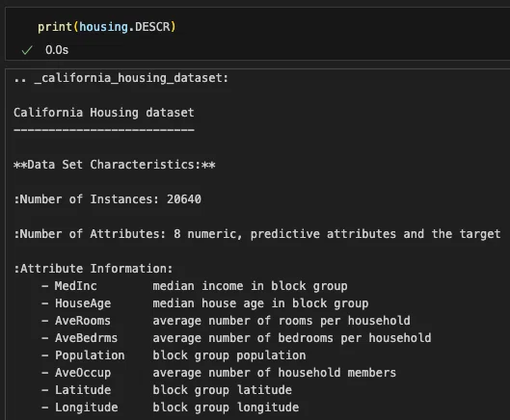Click the Population attribute name
This screenshot has width=510, height=420.
point(90,355)
